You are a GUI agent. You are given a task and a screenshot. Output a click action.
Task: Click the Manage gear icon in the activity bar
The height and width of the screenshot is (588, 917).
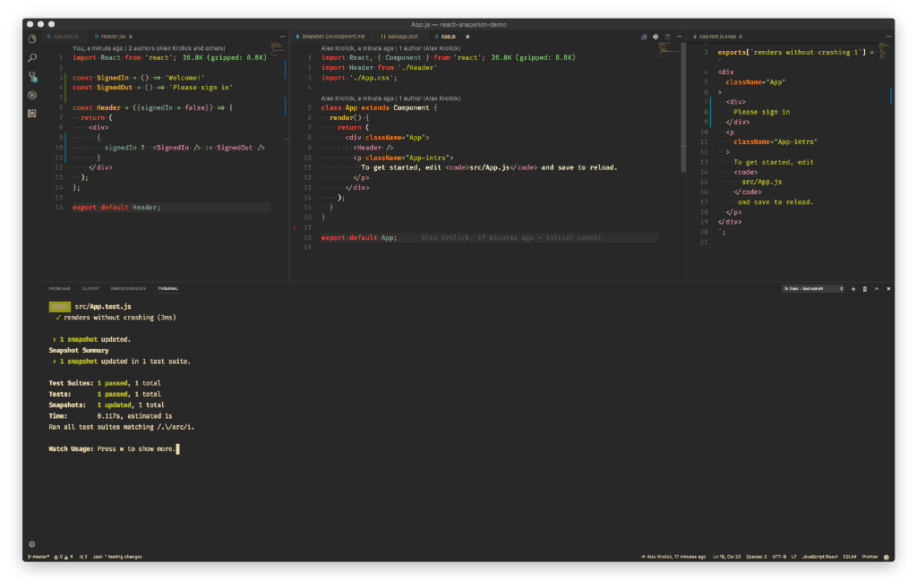(32, 543)
